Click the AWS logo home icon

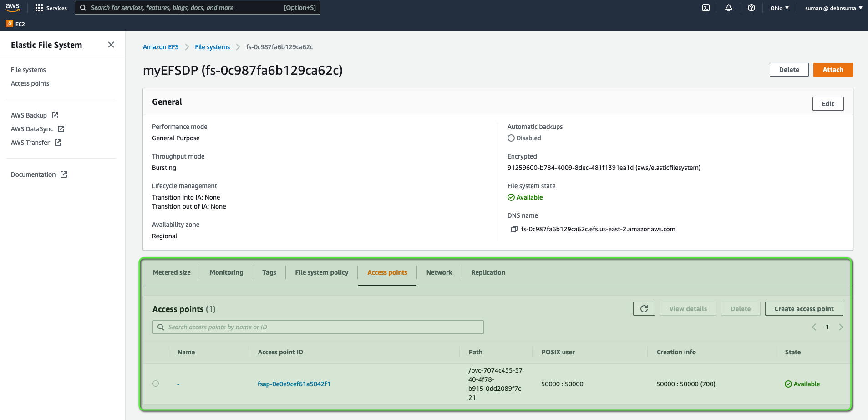coord(12,8)
